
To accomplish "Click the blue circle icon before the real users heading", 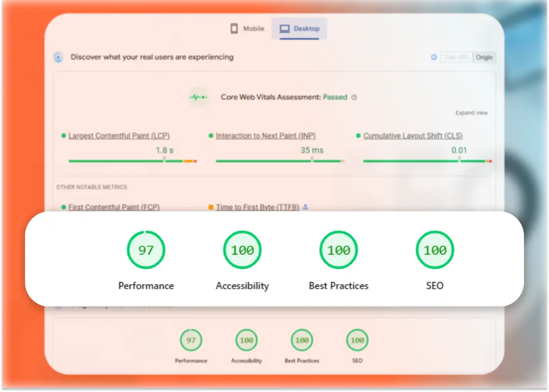I will [57, 57].
